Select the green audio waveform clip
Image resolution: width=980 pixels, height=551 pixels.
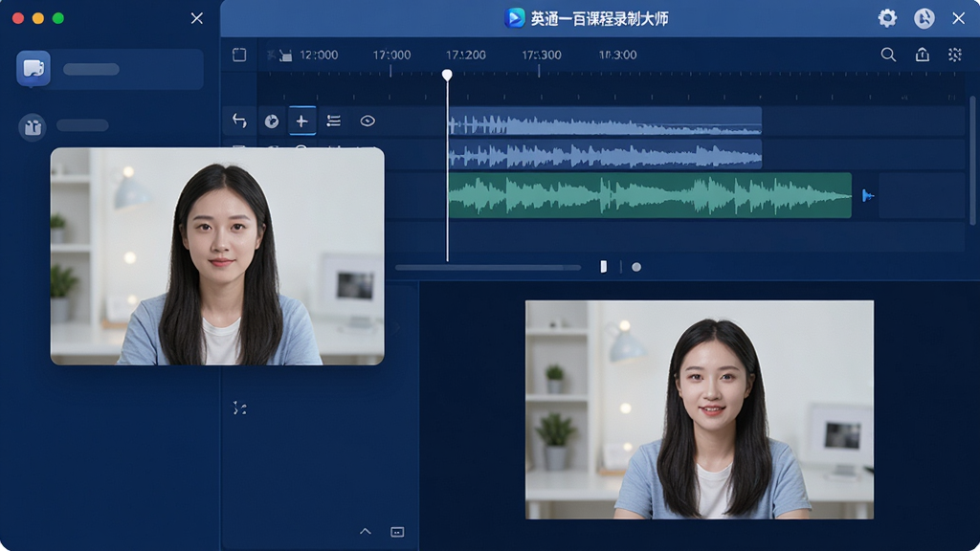click(650, 195)
